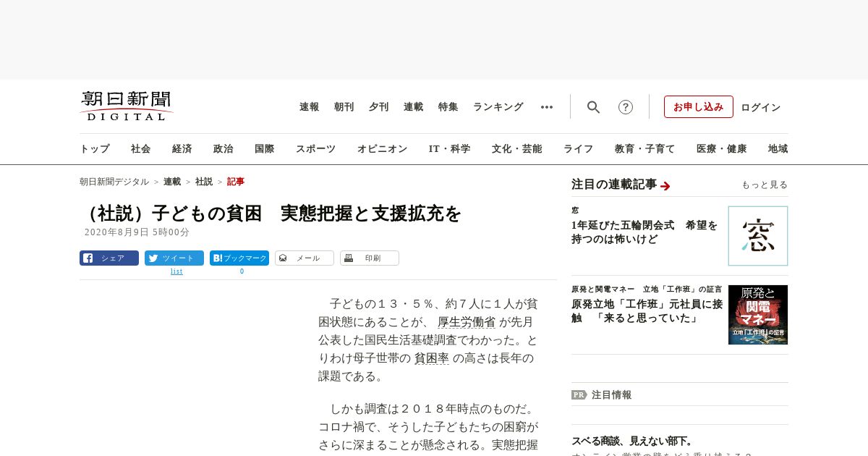Expand the three-dots more menu

coord(547,107)
